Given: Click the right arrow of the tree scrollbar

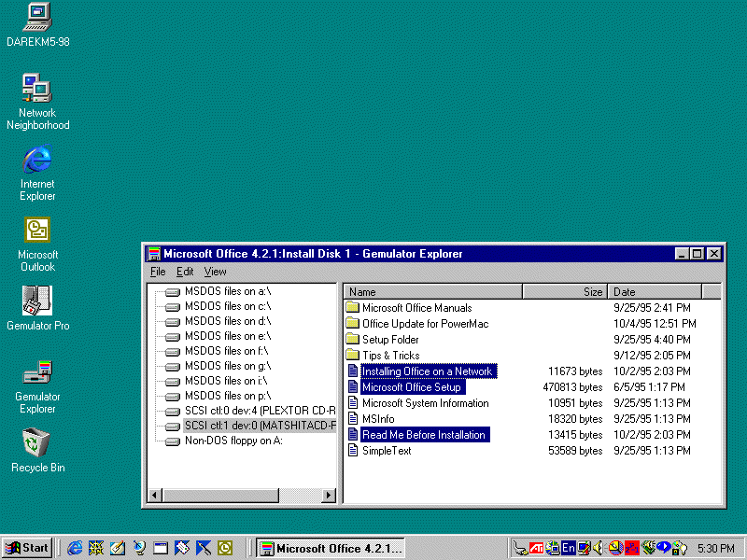Looking at the screenshot, I should click(x=329, y=496).
